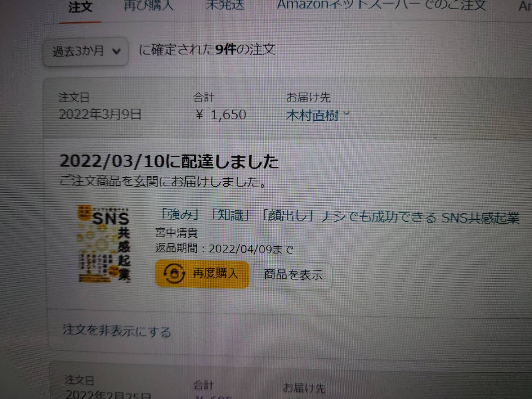Click the 木村直樹 recipient name link

tap(312, 116)
